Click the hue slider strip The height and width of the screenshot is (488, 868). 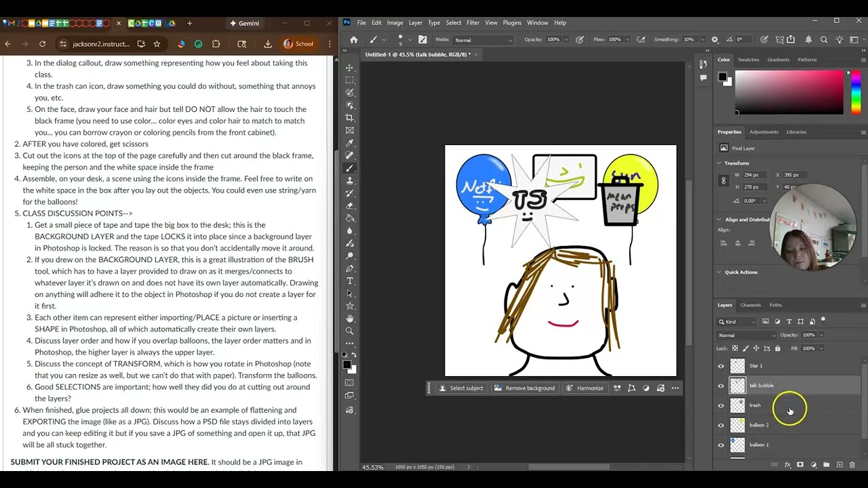pos(854,91)
